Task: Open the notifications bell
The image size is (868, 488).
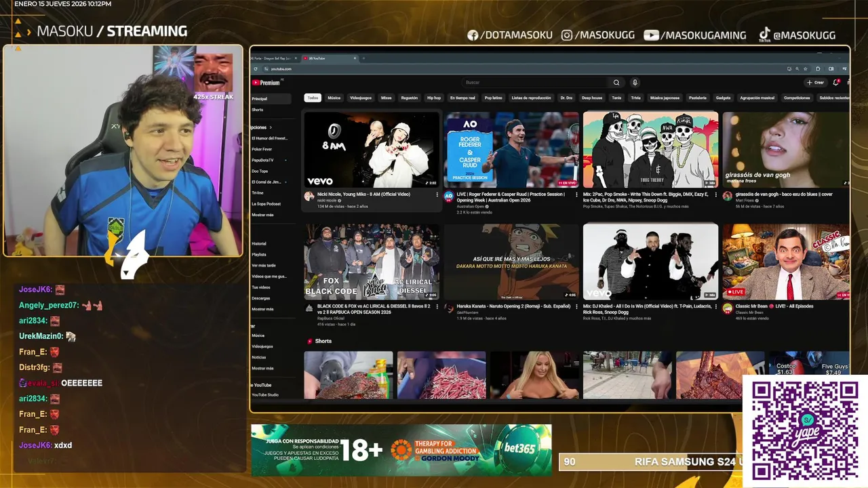Action: [835, 83]
